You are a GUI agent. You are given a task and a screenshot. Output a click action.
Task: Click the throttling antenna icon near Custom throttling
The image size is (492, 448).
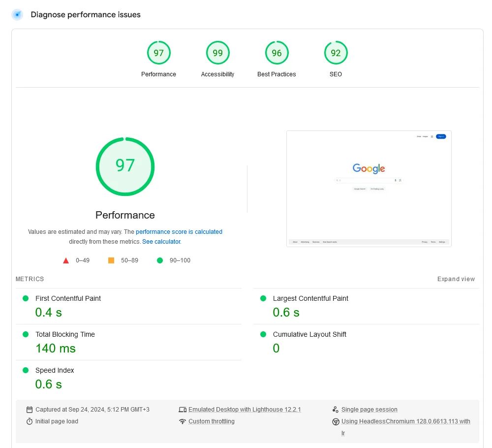pos(183,421)
